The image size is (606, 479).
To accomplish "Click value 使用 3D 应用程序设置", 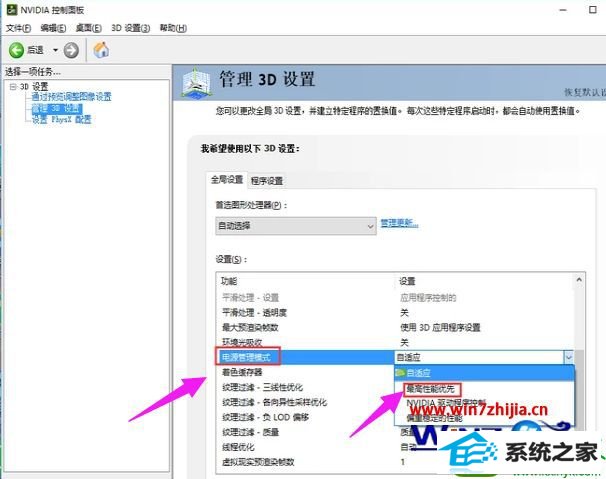I will (x=440, y=327).
